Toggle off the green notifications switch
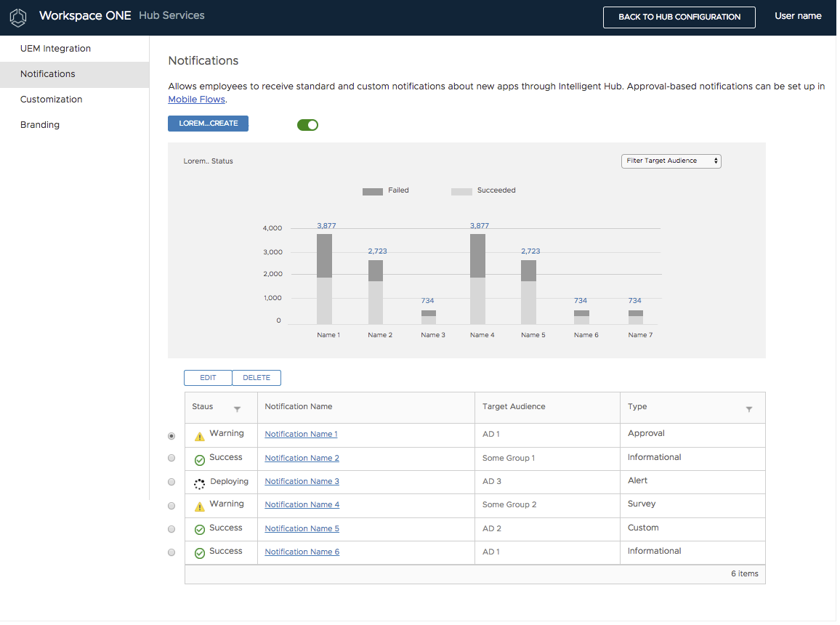 pos(307,125)
